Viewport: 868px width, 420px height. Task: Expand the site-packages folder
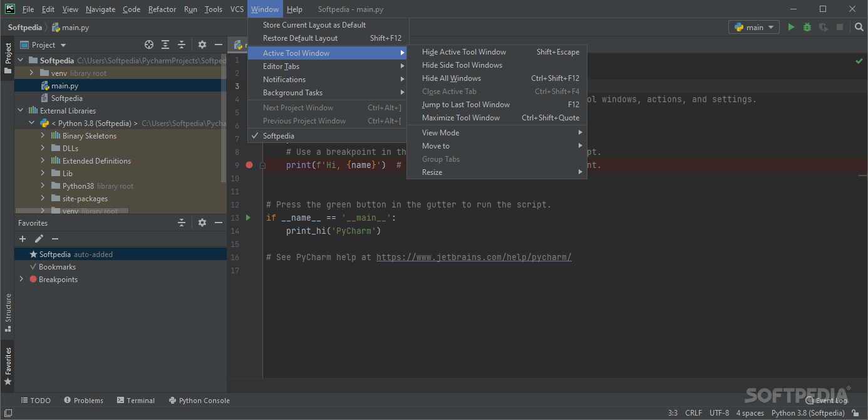(43, 199)
